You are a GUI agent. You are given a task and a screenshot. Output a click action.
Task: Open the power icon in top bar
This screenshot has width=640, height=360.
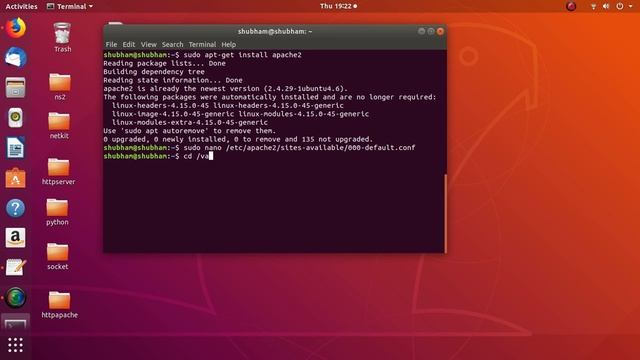(x=620, y=6)
